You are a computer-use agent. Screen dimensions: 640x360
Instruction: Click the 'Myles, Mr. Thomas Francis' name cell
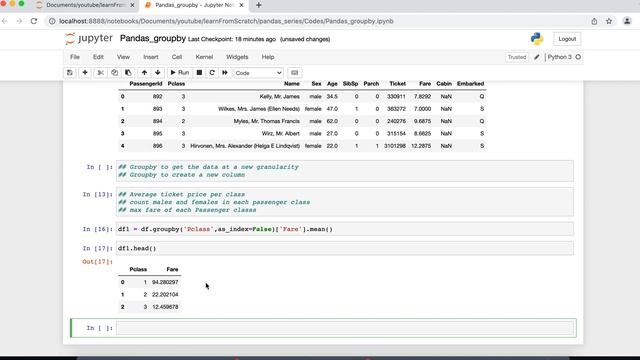267,121
